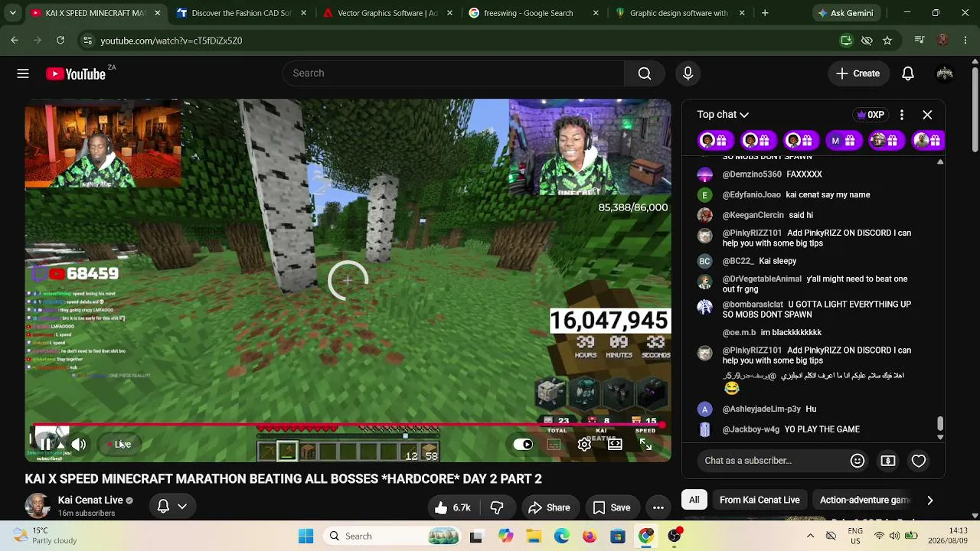Open Chrome media controls icon
Image resolution: width=980 pixels, height=551 pixels.
click(920, 41)
